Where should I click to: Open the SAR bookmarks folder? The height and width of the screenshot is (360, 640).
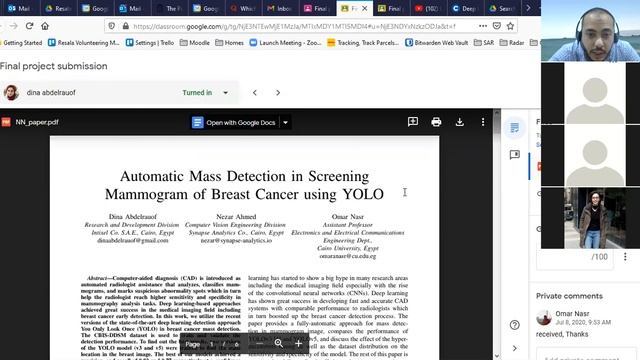click(484, 42)
